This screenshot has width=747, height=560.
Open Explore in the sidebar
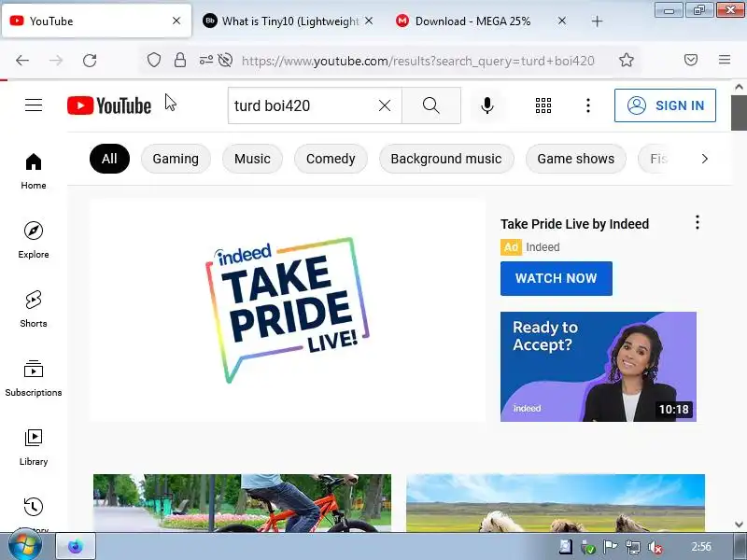tap(34, 240)
